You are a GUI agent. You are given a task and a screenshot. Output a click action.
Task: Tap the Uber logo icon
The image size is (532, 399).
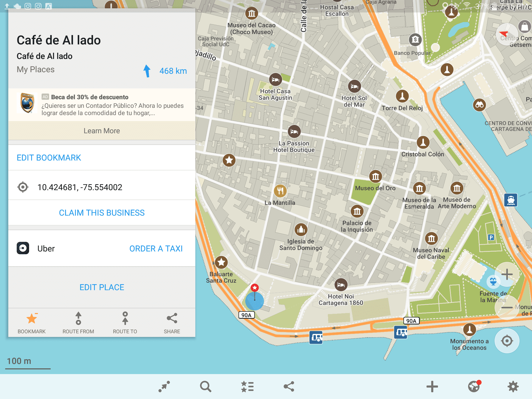point(23,248)
